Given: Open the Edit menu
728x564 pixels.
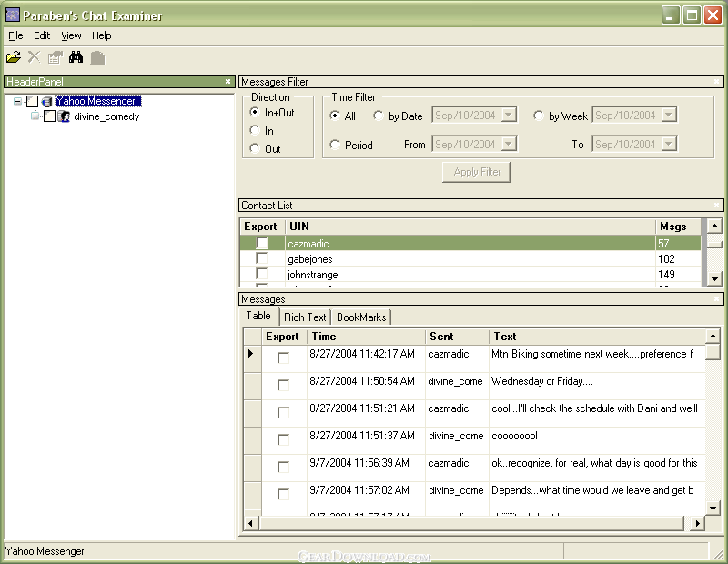Looking at the screenshot, I should [42, 35].
